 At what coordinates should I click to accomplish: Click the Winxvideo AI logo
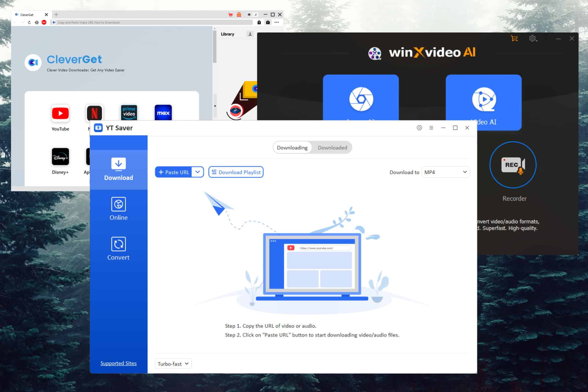pos(422,53)
